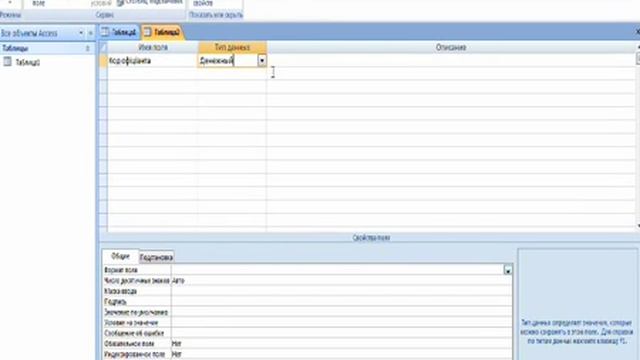640x360 pixels.
Task: Select the row selector of Код официанта
Action: coord(103,61)
